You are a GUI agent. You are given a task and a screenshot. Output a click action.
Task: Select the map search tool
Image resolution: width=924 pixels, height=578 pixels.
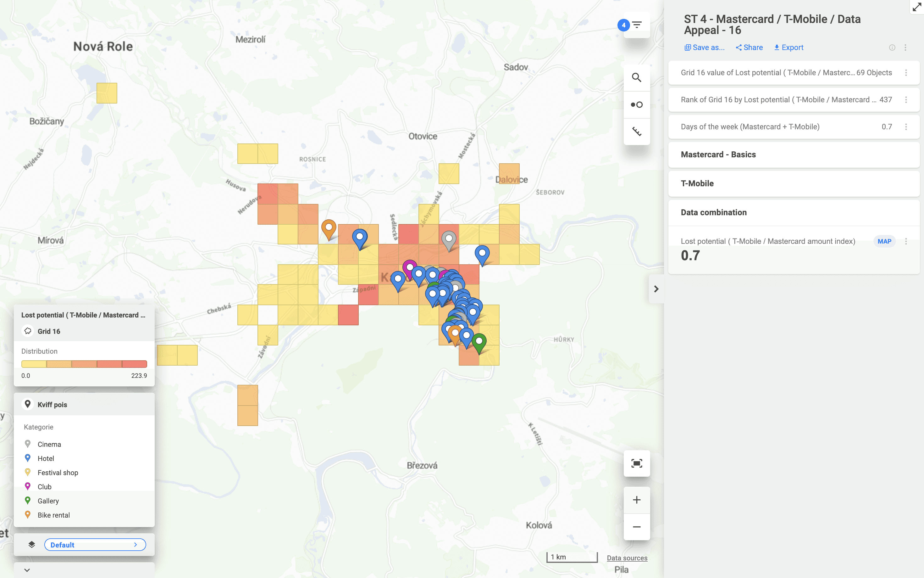click(637, 77)
